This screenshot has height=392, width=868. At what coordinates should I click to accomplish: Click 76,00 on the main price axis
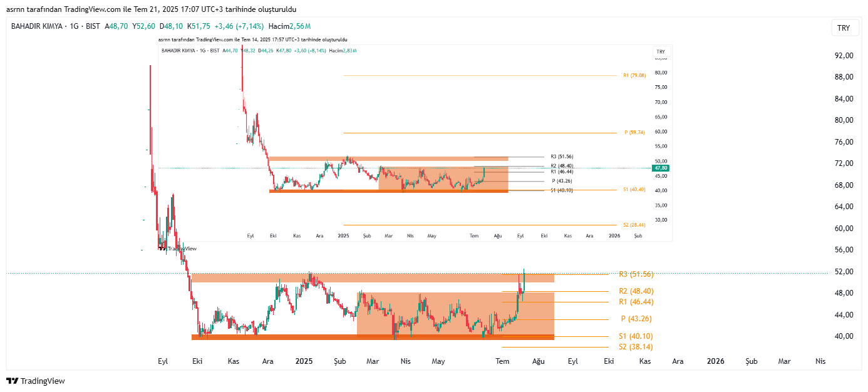click(844, 142)
